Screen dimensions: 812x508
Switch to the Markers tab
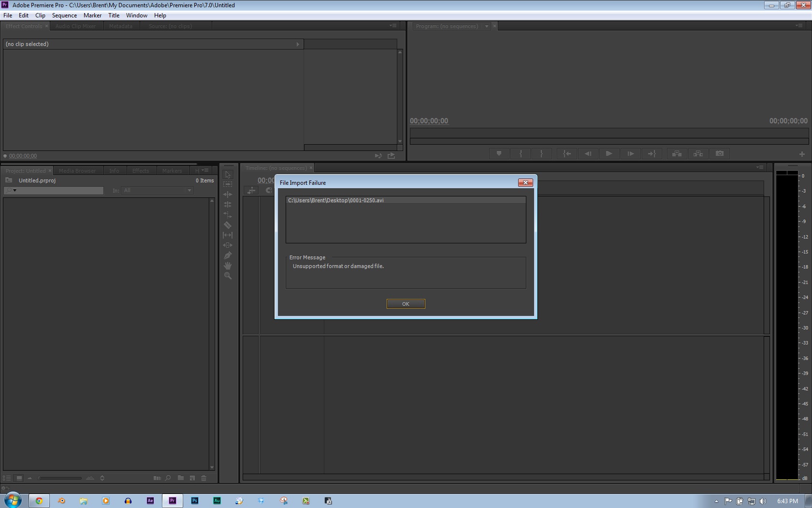coord(172,171)
